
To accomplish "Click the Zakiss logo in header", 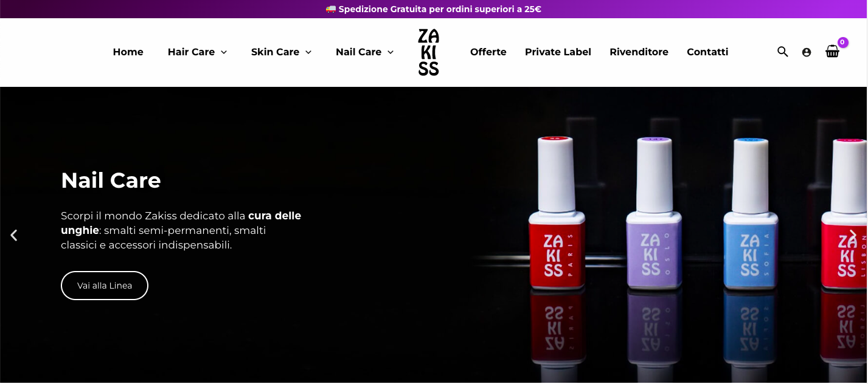I will pyautogui.click(x=428, y=52).
